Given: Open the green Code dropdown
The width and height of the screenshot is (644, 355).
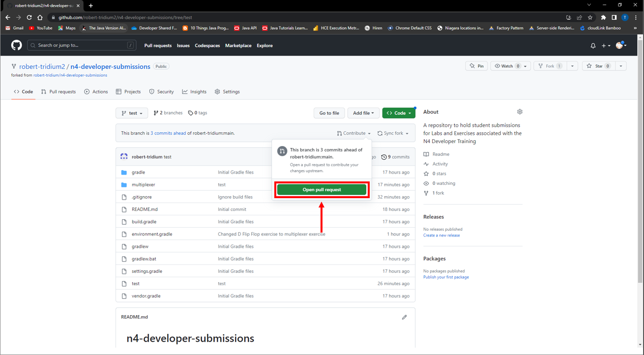Looking at the screenshot, I should click(x=399, y=113).
